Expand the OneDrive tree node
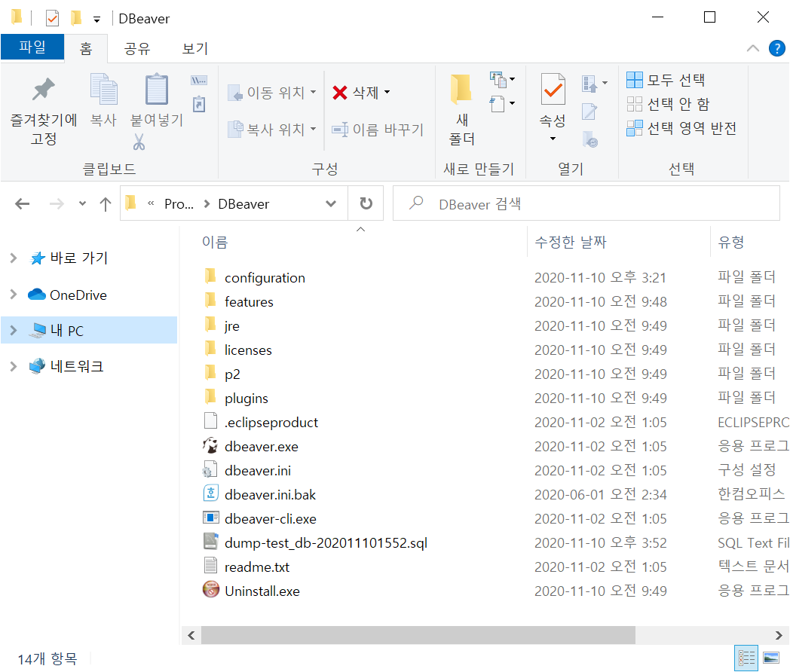The height and width of the screenshot is (672, 790). point(14,295)
